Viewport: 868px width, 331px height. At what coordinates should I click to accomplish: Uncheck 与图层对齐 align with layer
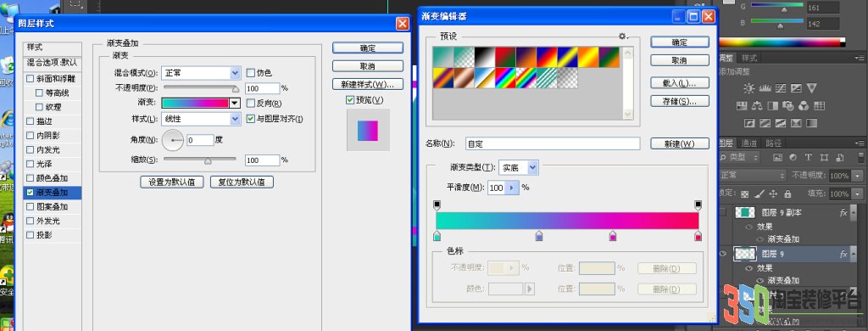pos(250,119)
